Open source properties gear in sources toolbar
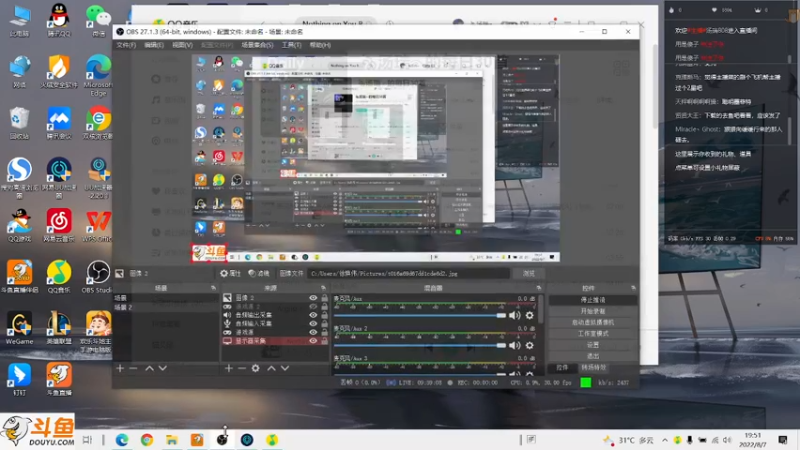800x450 pixels. [x=256, y=368]
